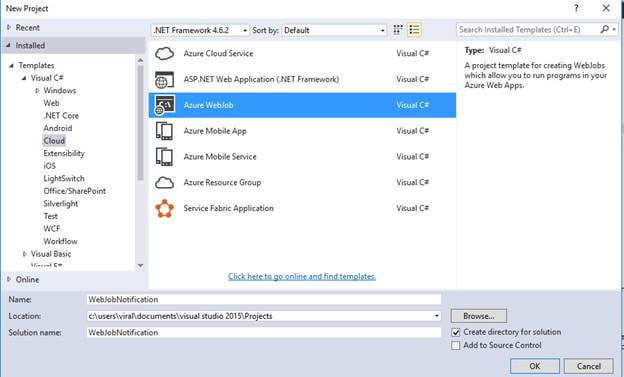Close the New Project dialog
Image resolution: width=624 pixels, height=377 pixels.
[x=606, y=8]
